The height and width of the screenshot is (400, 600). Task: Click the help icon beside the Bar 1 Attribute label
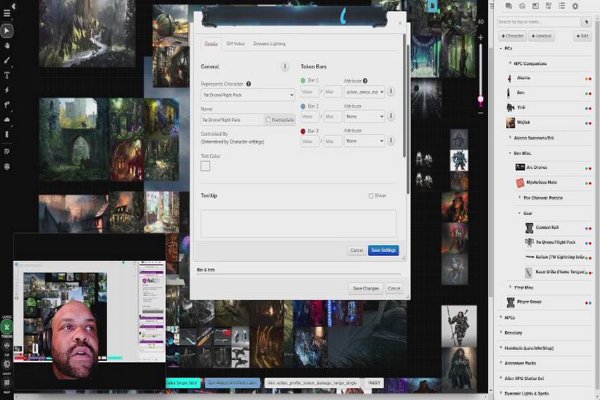point(365,81)
